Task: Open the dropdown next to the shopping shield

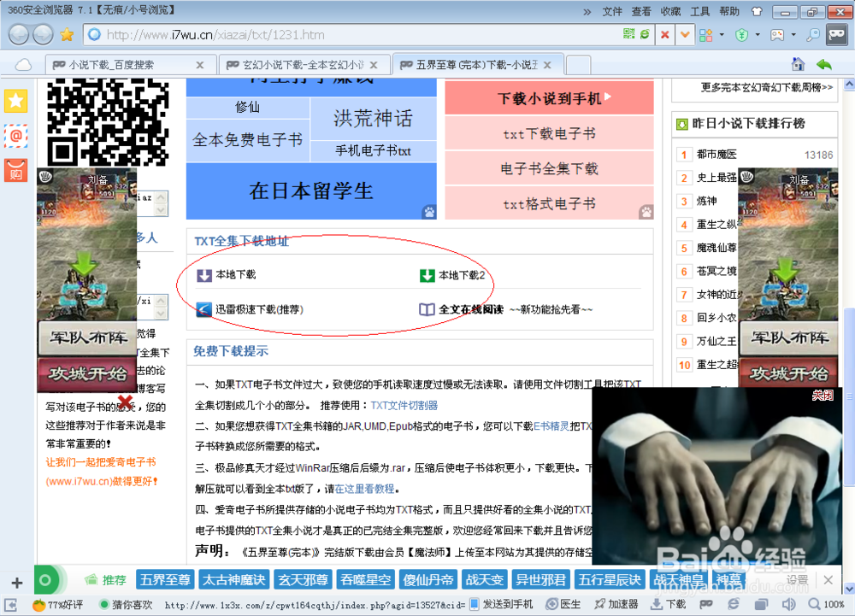Action: (758, 34)
